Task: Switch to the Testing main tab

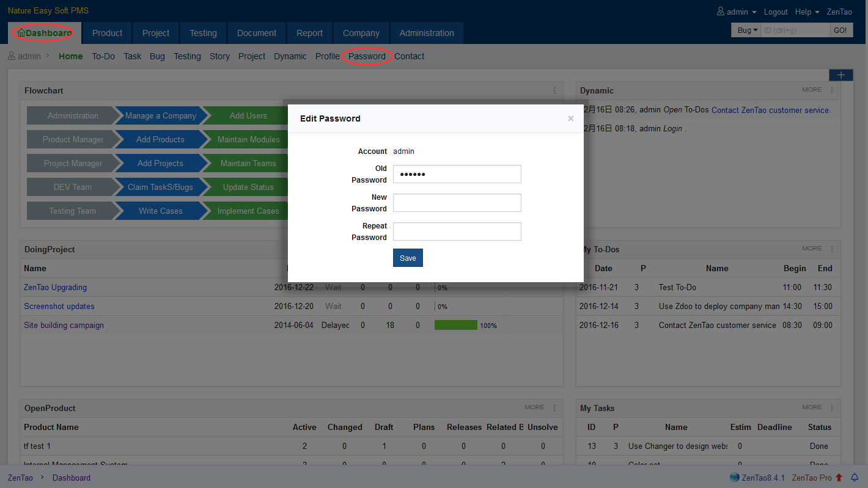Action: coord(203,33)
